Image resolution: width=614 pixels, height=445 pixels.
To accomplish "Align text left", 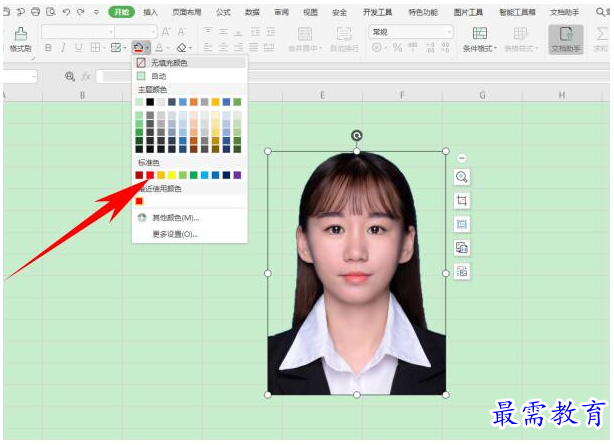I will (x=208, y=48).
